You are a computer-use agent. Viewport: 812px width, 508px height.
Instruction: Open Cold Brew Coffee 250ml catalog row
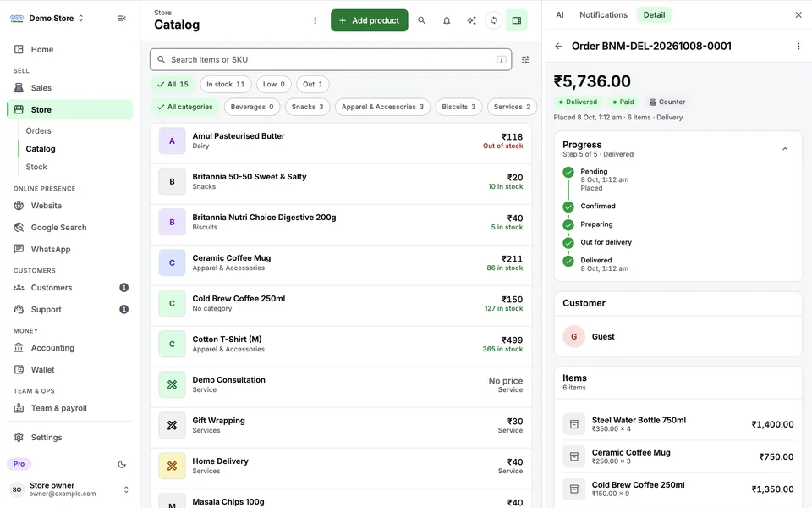(341, 304)
